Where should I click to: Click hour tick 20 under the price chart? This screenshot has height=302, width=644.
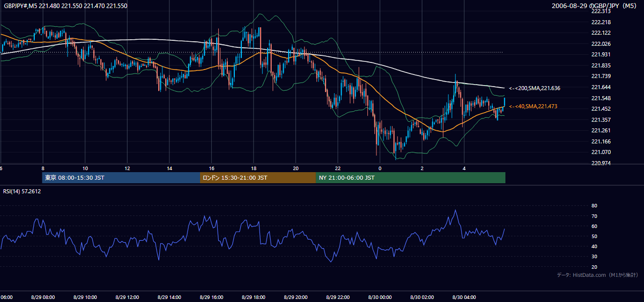pyautogui.click(x=296, y=169)
